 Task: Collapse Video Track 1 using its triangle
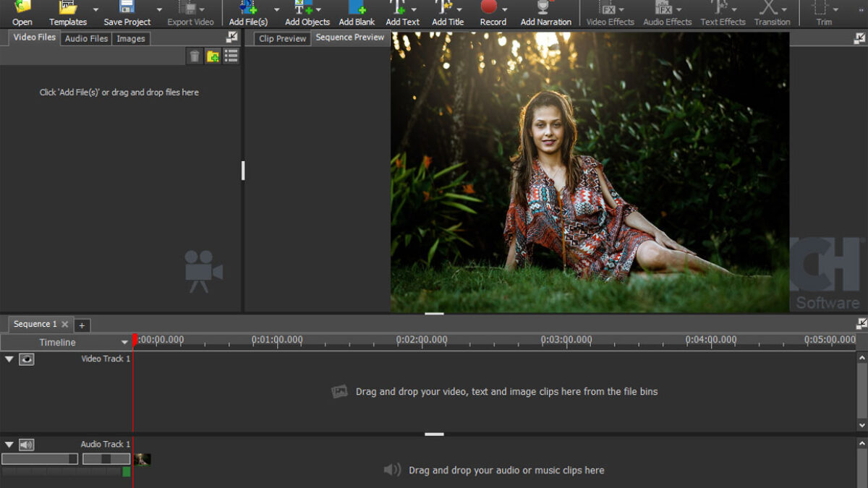click(x=9, y=359)
